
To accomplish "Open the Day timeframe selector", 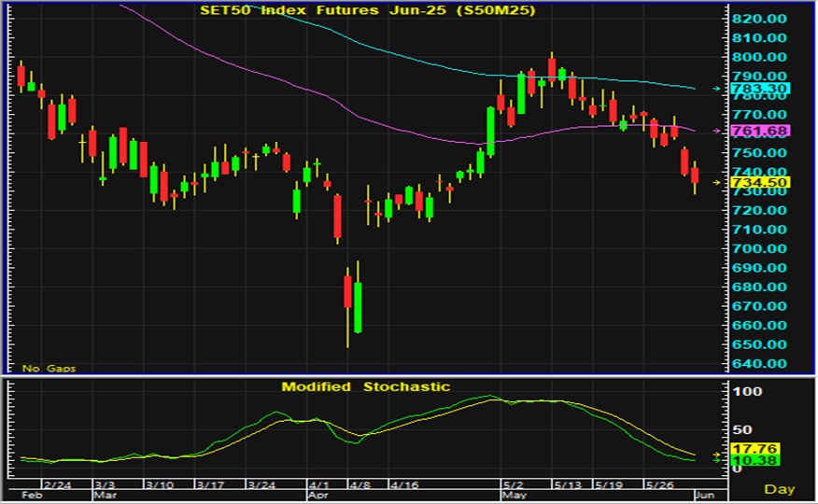I will 780,489.
